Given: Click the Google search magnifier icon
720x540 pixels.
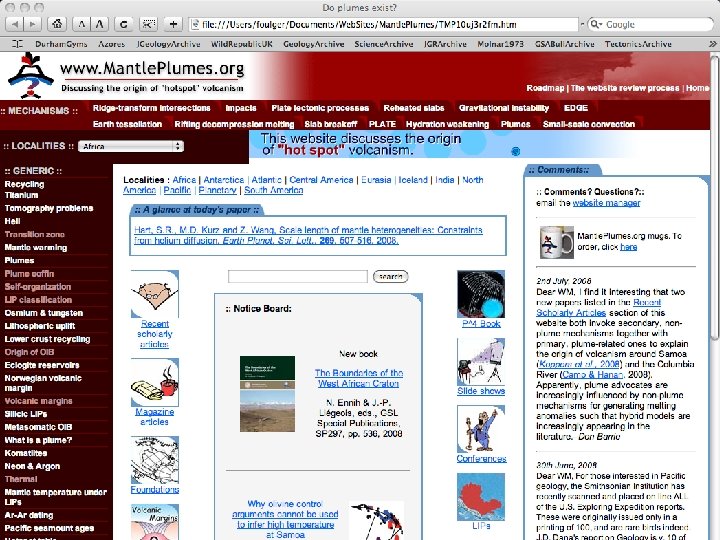Looking at the screenshot, I should coord(596,24).
